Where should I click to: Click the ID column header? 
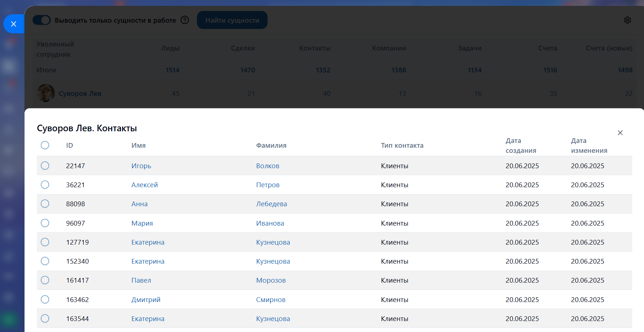click(69, 145)
